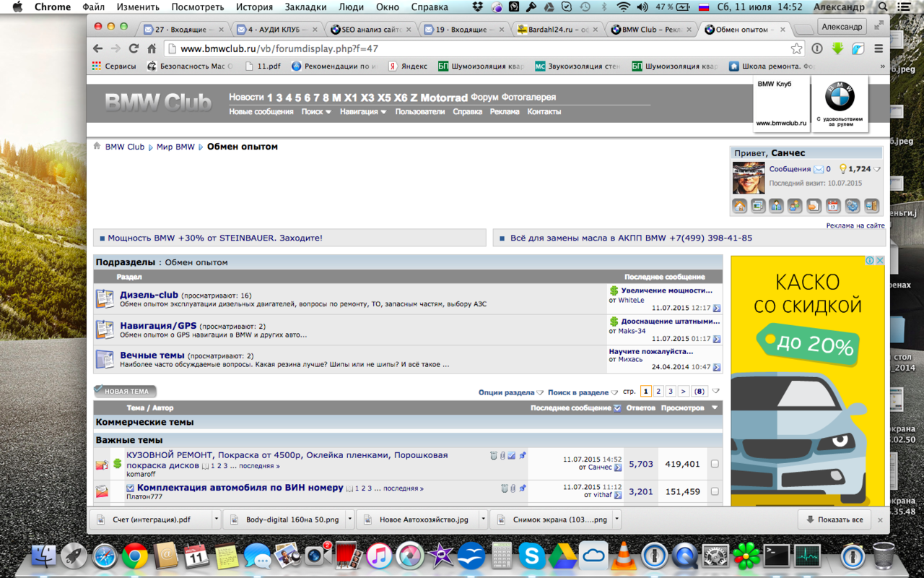Click the browser home button
924x578 pixels.
click(152, 48)
